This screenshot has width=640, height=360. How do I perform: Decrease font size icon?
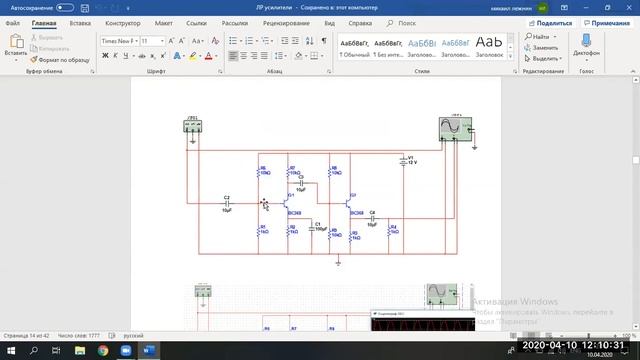(x=182, y=41)
